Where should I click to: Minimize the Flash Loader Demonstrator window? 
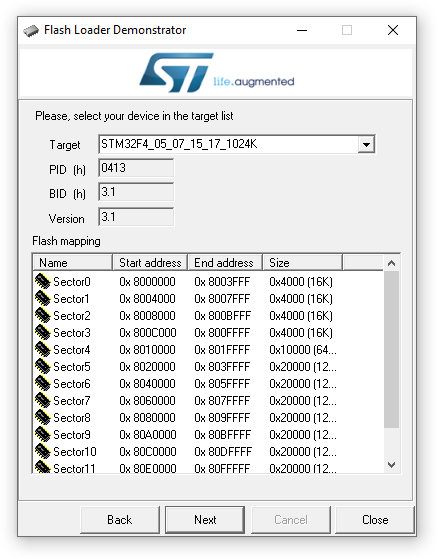302,30
